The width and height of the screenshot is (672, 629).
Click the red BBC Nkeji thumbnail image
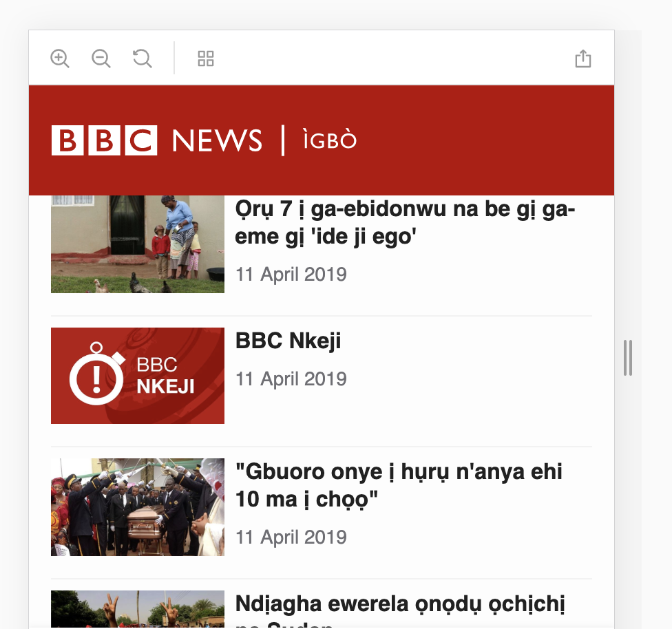tap(137, 376)
